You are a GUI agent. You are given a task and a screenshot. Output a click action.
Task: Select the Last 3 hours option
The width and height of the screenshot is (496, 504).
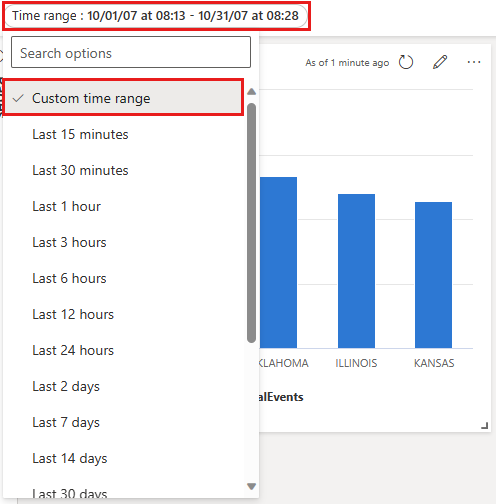124,242
